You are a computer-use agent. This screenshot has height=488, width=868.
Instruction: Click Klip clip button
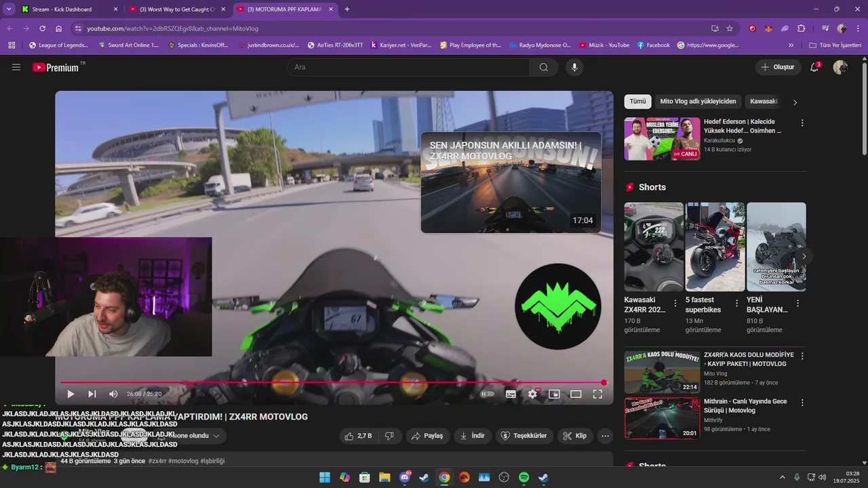click(x=575, y=436)
